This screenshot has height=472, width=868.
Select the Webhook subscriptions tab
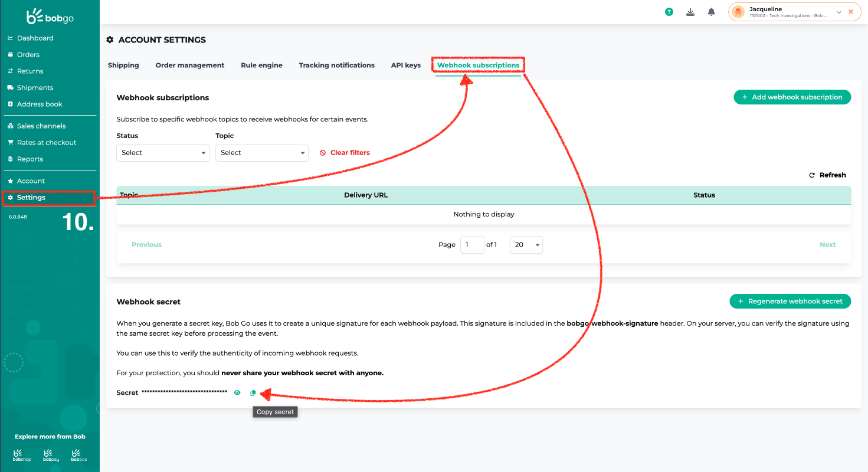point(479,65)
